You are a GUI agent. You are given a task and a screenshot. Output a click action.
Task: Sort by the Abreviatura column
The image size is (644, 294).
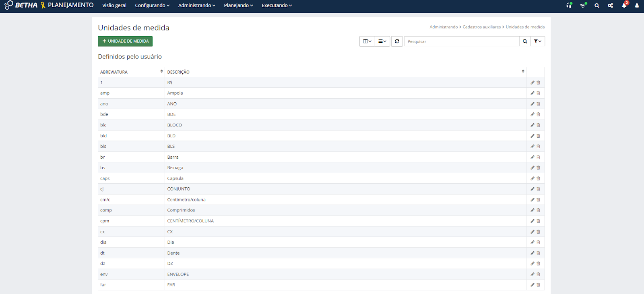131,72
